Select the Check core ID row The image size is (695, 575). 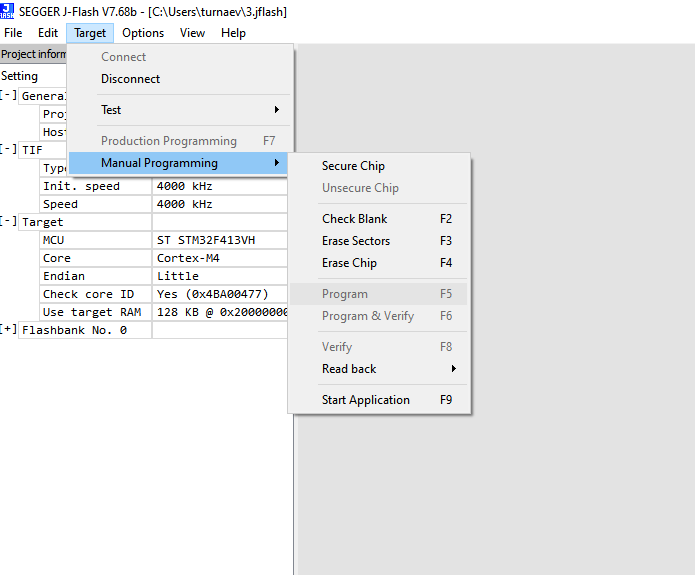pos(96,294)
